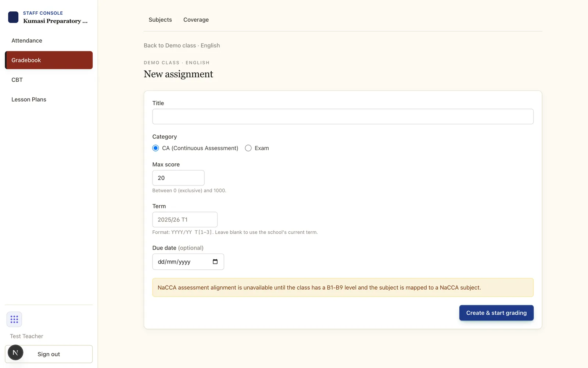Open the CBT sidebar item

[x=49, y=80]
